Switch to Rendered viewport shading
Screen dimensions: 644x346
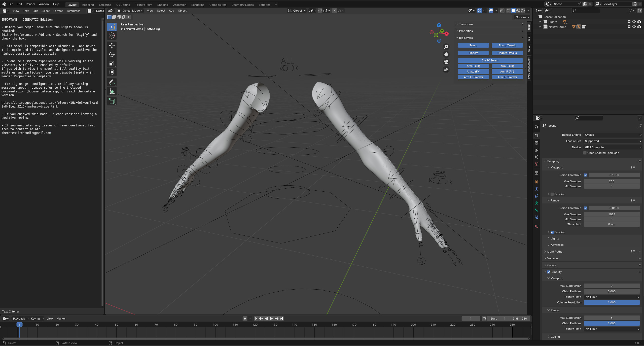523,11
